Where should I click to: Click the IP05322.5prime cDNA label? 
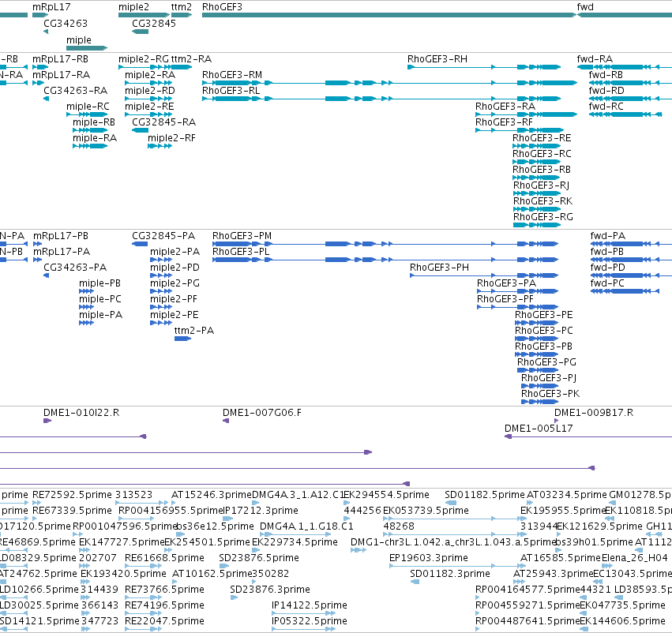310,621
